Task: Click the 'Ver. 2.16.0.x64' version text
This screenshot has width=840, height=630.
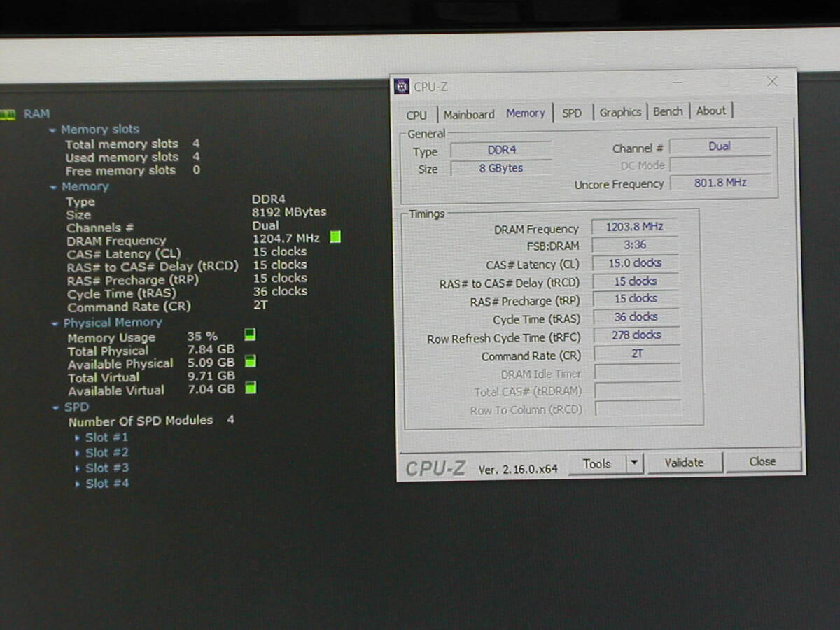Action: click(518, 469)
